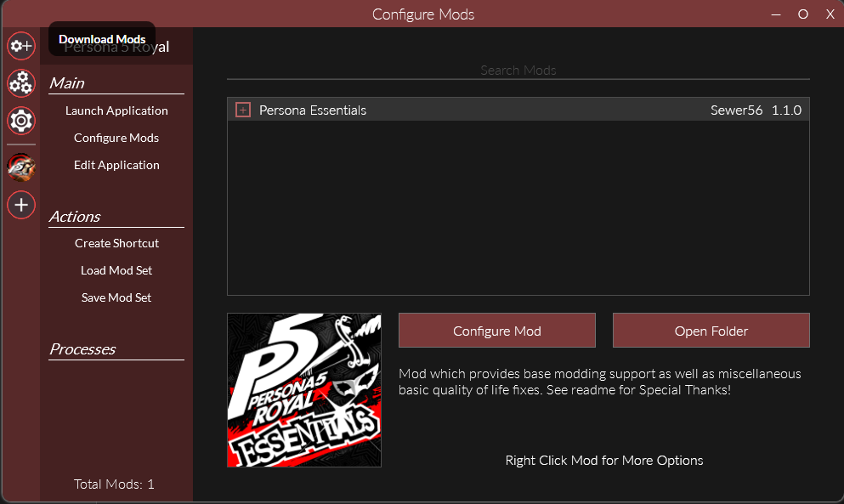Click Launch Application in Main section
Image resolution: width=844 pixels, height=504 pixels.
coord(116,110)
